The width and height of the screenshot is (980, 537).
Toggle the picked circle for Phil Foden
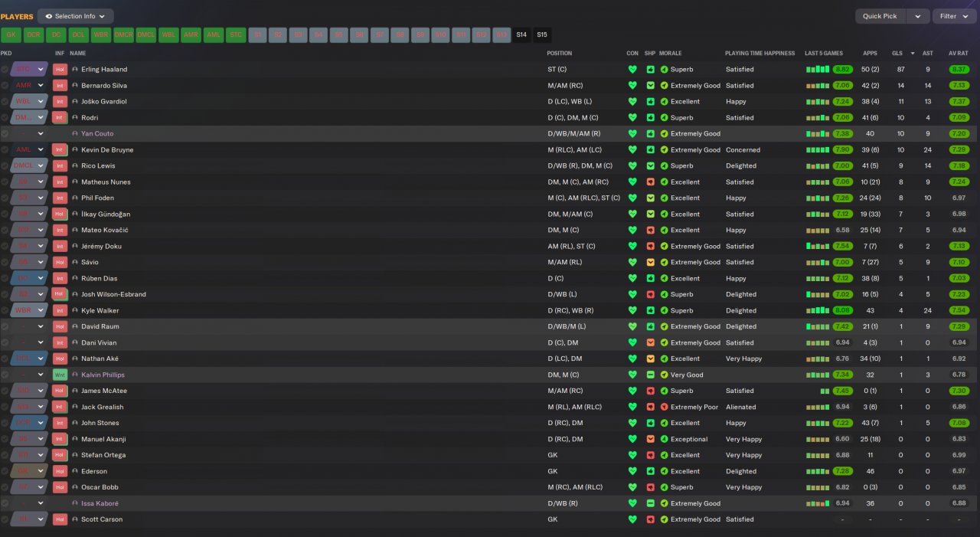point(5,198)
